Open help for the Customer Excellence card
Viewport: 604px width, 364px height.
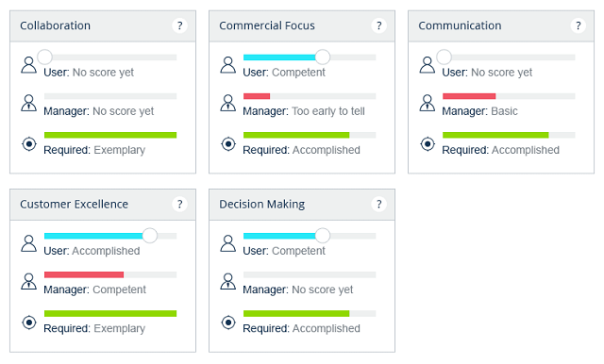(179, 204)
